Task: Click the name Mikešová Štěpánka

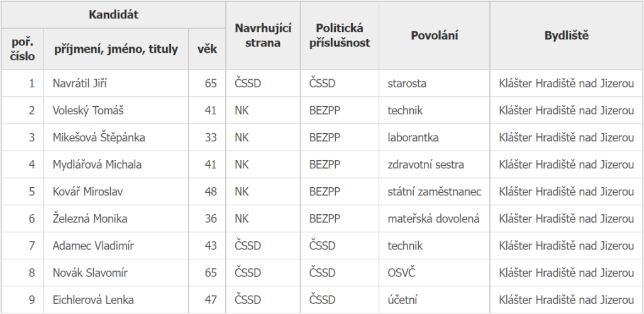Action: (99, 138)
